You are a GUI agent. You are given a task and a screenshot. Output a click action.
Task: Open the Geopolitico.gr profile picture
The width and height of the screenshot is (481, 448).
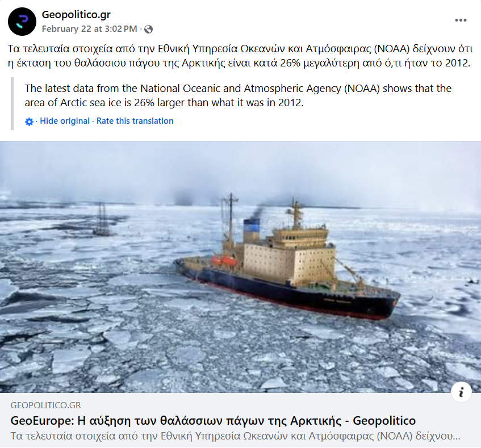point(22,22)
